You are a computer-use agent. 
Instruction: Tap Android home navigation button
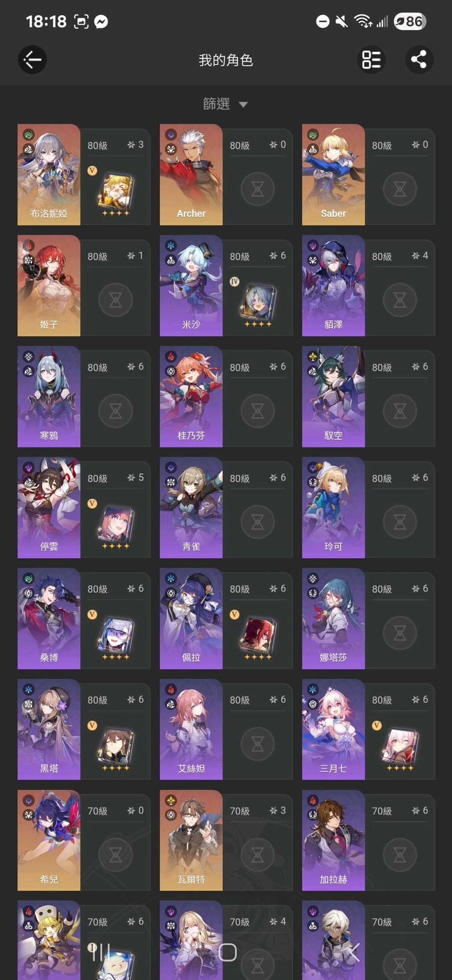click(227, 952)
